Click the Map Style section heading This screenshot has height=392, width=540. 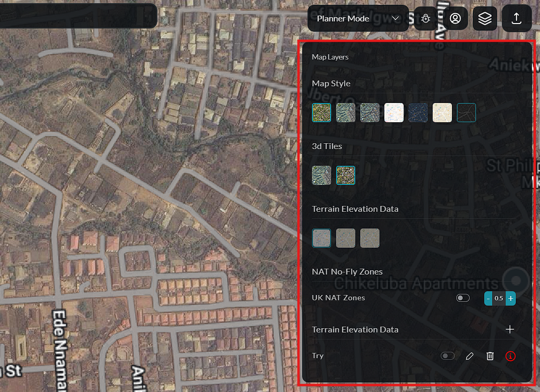(x=331, y=84)
